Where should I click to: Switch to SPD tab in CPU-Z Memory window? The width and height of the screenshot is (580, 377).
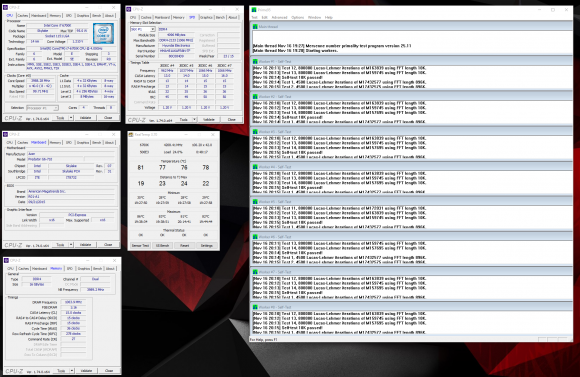pyautogui.click(x=70, y=269)
